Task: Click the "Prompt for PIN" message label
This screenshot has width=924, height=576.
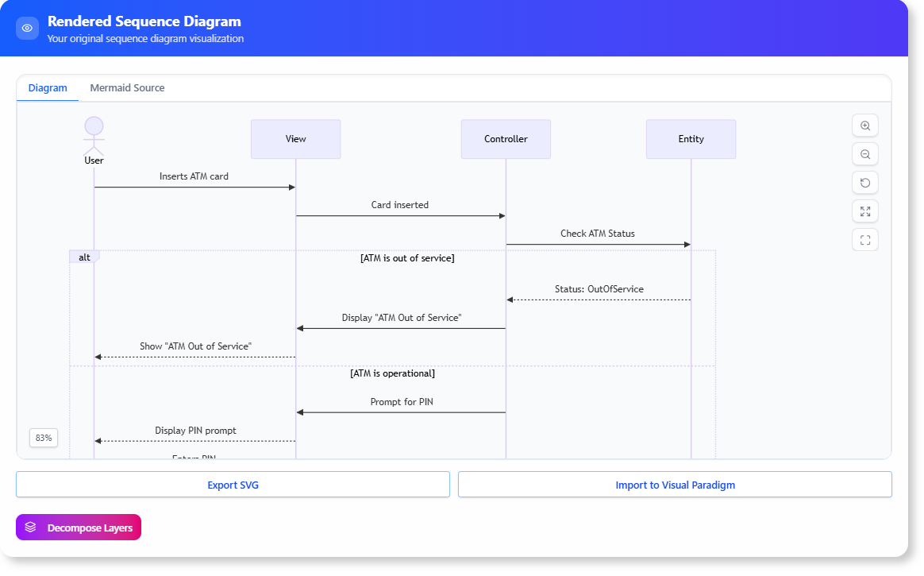Action: pos(402,402)
